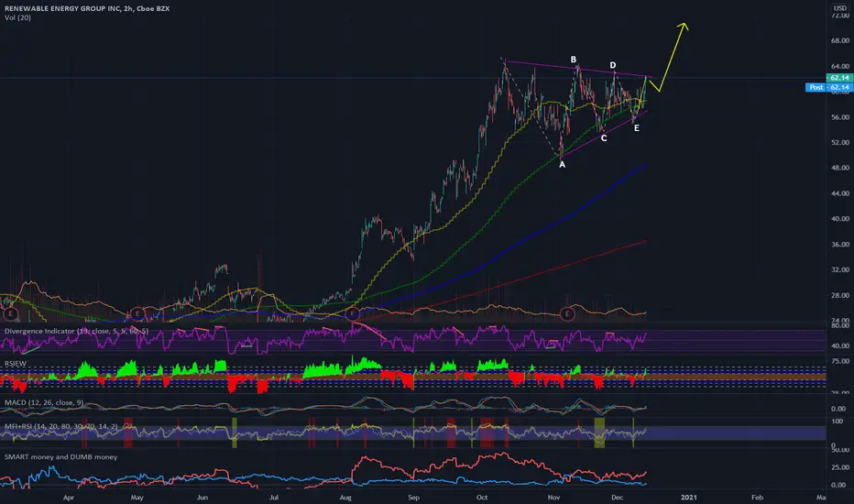Open the USD currency selector on price axis
The height and width of the screenshot is (504, 854).
point(840,8)
